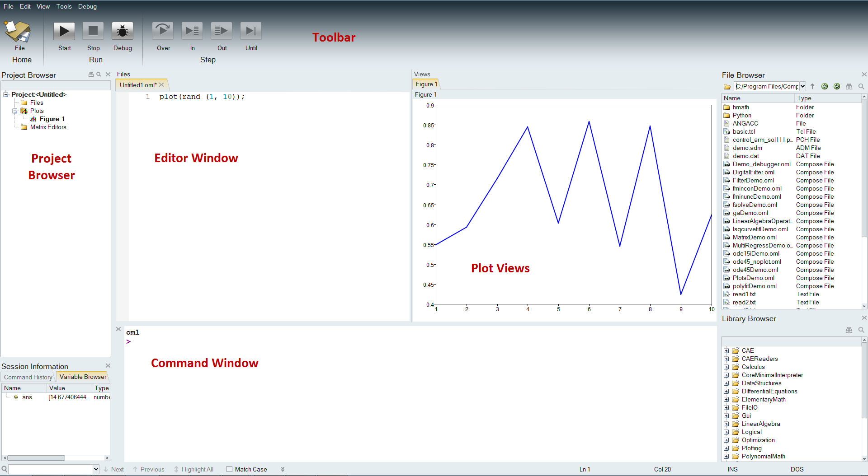Screen dimensions: 868x476
Task: Expand the Calculus library folder
Action: 726,367
